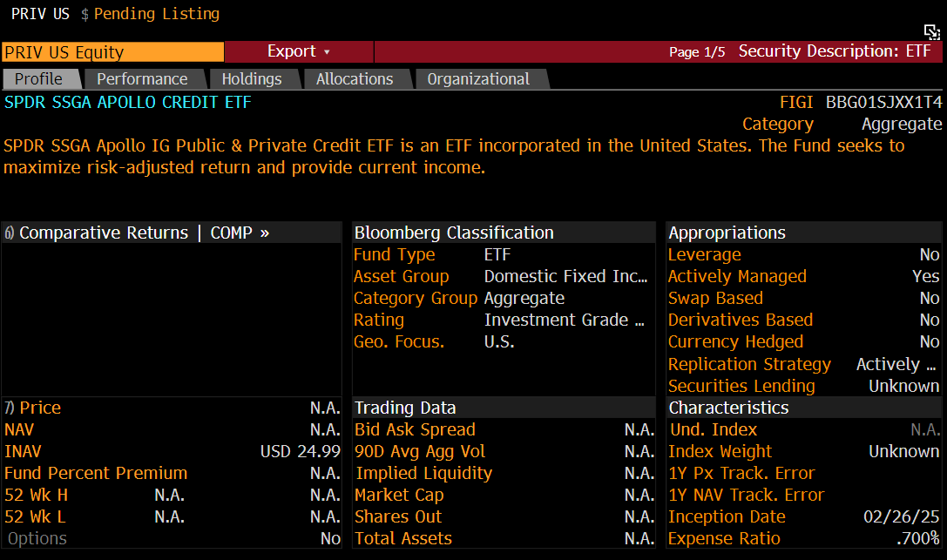The width and height of the screenshot is (947, 560).
Task: Click the INAV value USD 24.99
Action: pos(301,451)
